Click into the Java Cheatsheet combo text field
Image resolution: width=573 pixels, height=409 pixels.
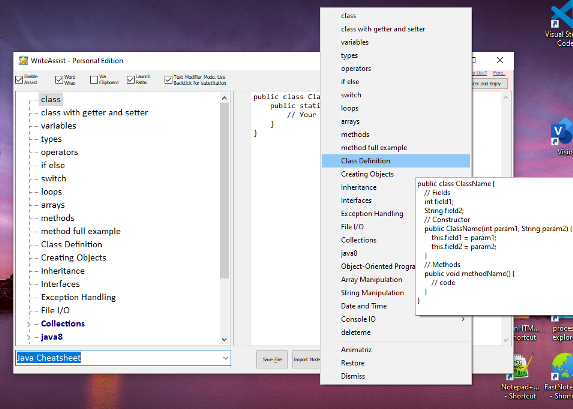coord(118,358)
